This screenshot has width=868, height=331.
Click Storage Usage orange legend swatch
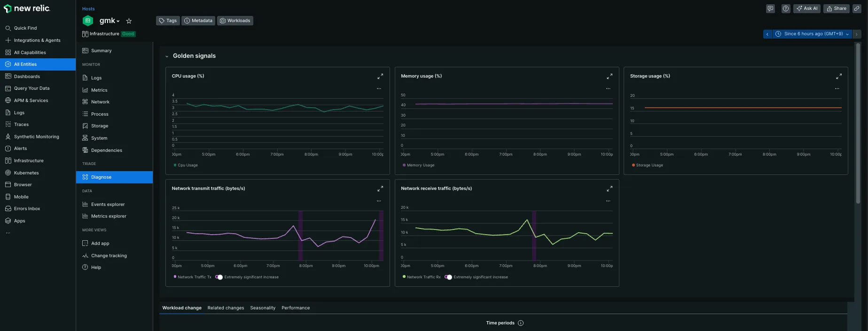[x=633, y=165]
